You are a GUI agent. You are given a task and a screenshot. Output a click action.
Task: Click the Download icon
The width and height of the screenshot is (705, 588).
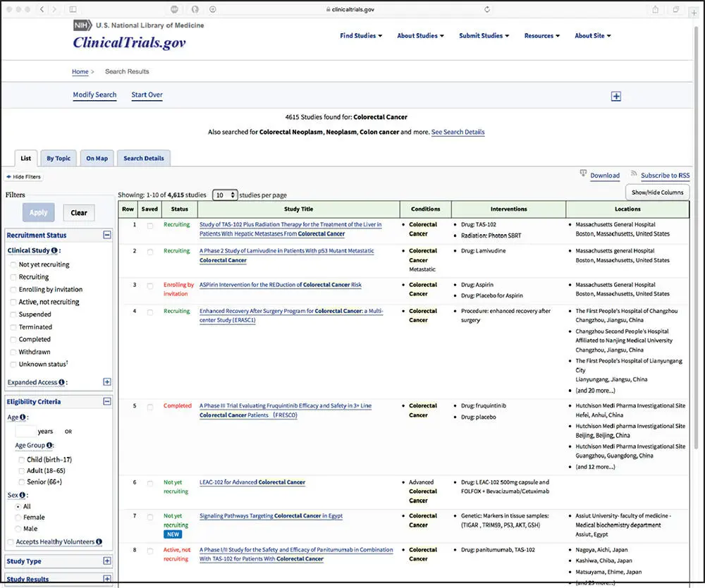coord(583,173)
